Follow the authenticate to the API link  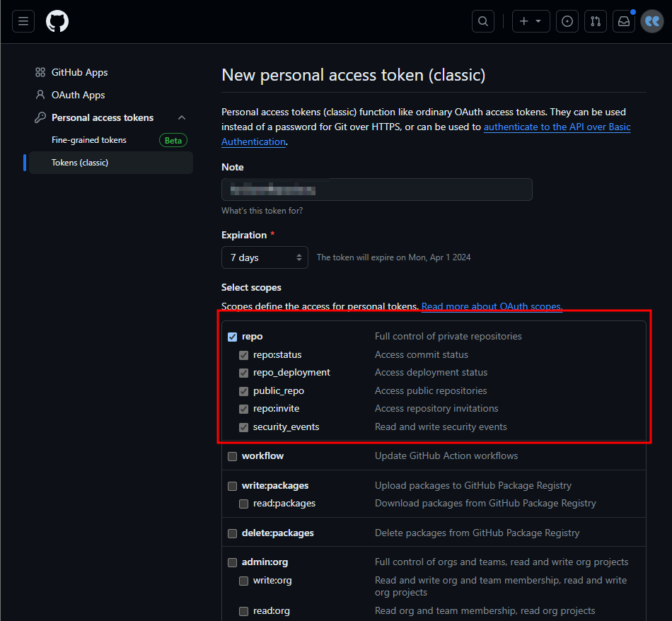pyautogui.click(x=557, y=127)
